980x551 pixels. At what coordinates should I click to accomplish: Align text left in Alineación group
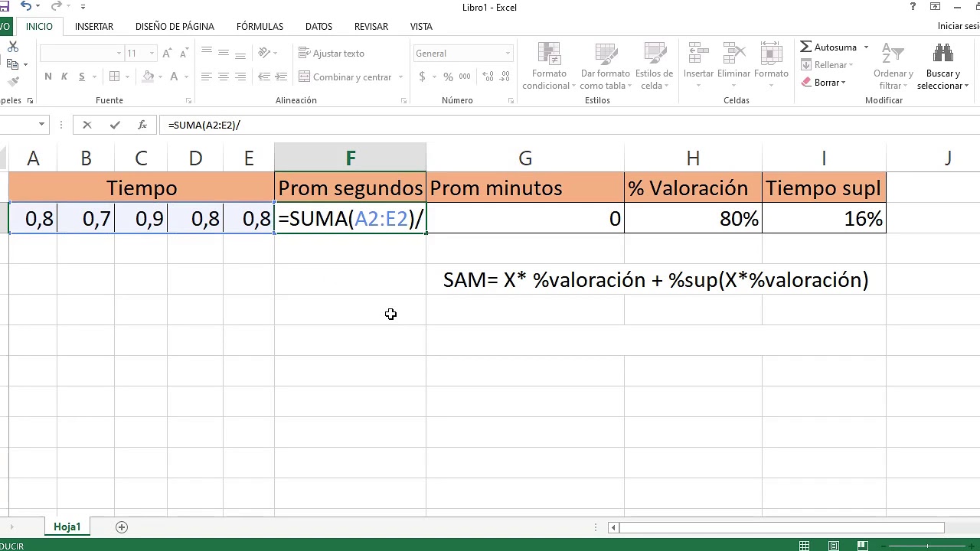coord(207,77)
